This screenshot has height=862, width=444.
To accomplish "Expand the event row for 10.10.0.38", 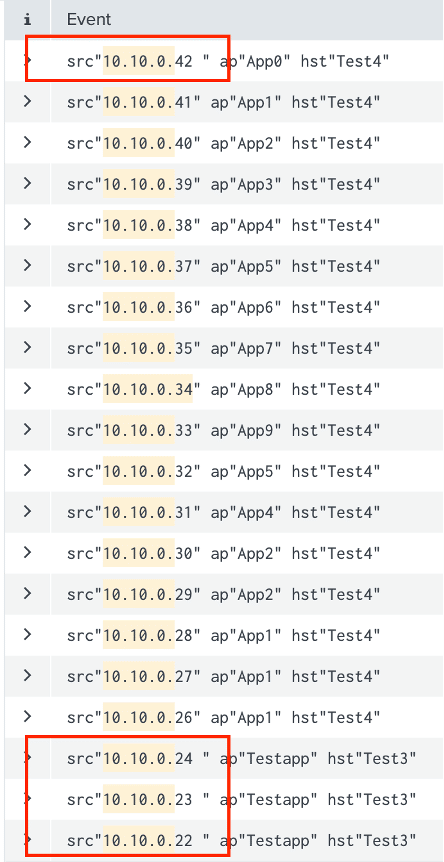I will click(27, 224).
